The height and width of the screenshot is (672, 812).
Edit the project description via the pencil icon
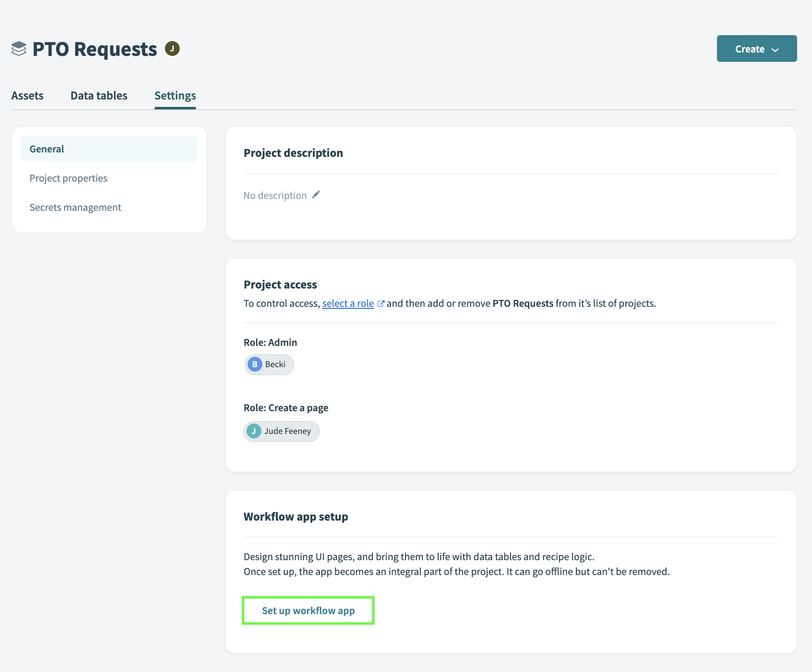pyautogui.click(x=316, y=194)
